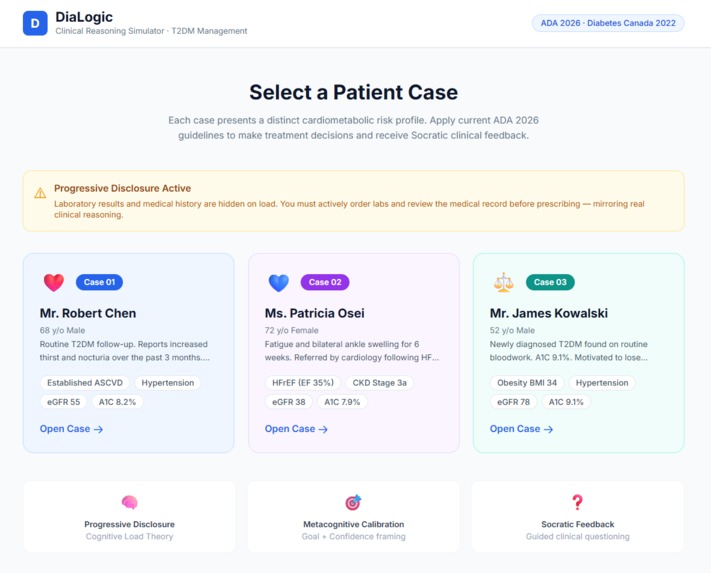This screenshot has height=573, width=711.
Task: Click the ADA 2026 · Diabetes Canada 2022 badge
Action: [608, 23]
